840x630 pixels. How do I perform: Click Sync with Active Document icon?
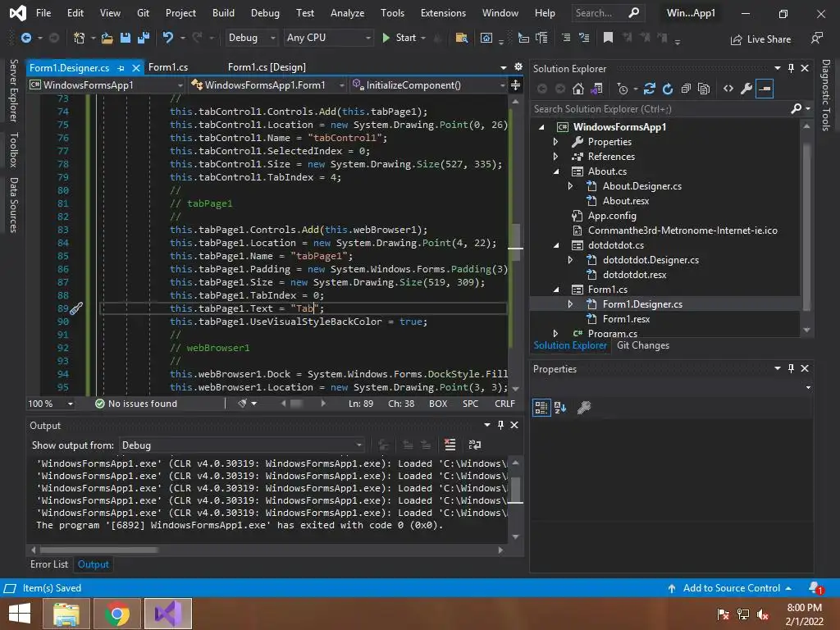coord(650,89)
